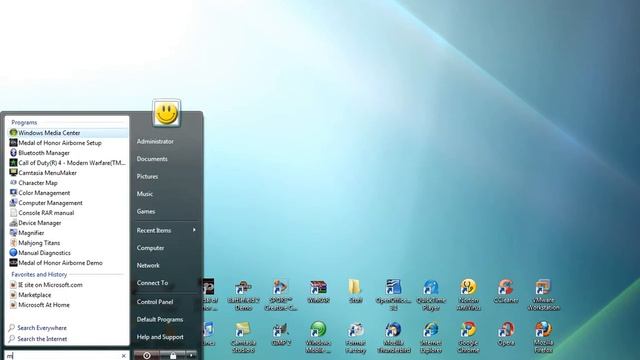Open Help and Support
The width and height of the screenshot is (640, 360).
pos(160,337)
